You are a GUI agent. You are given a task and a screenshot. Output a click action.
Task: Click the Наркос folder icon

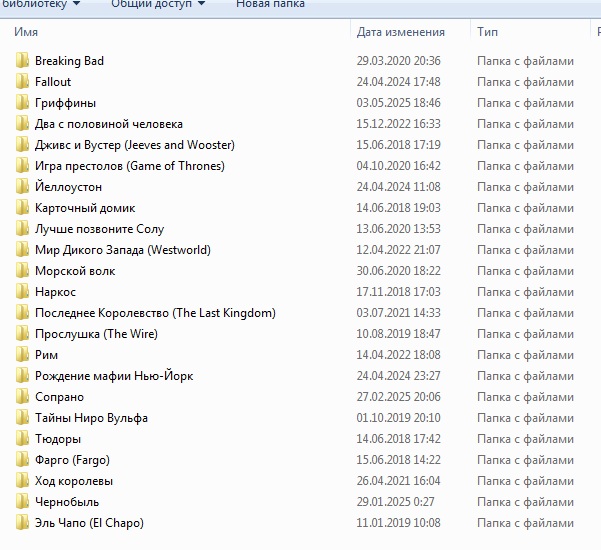[x=22, y=292]
